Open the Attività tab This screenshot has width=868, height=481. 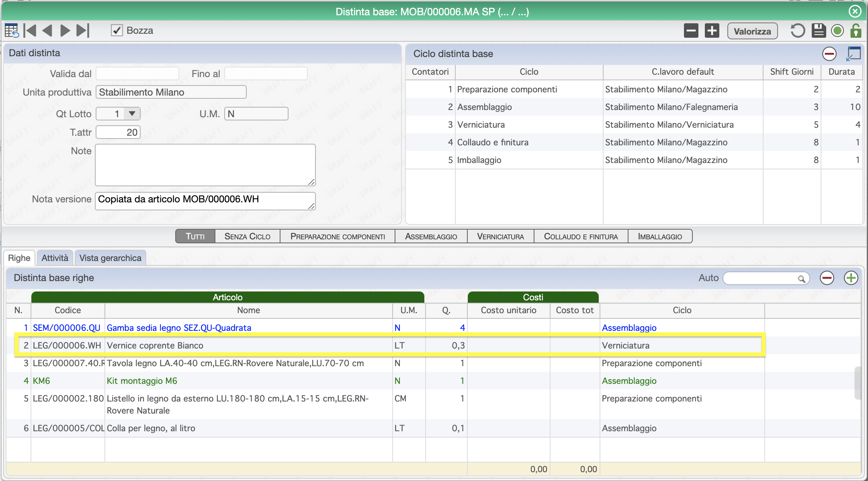tap(55, 258)
